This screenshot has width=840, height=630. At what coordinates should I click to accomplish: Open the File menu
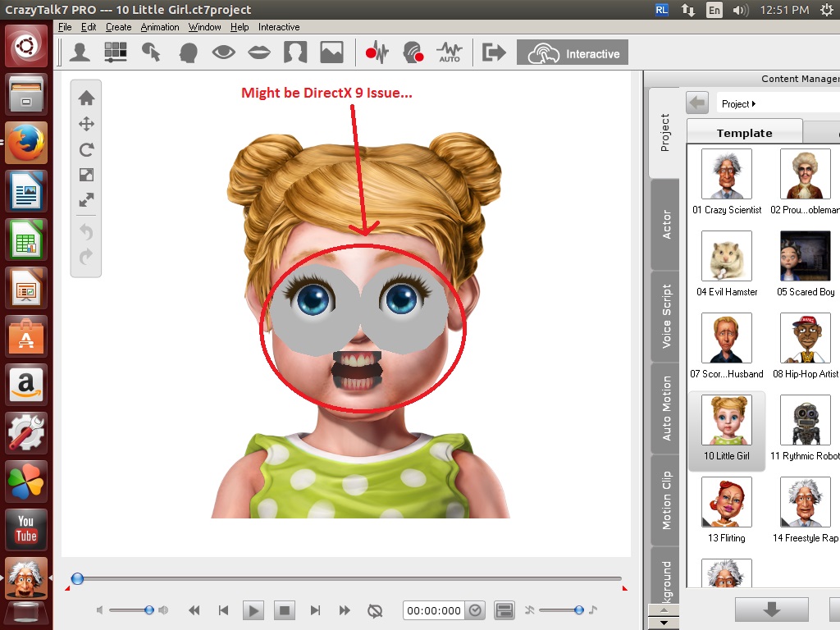65,27
